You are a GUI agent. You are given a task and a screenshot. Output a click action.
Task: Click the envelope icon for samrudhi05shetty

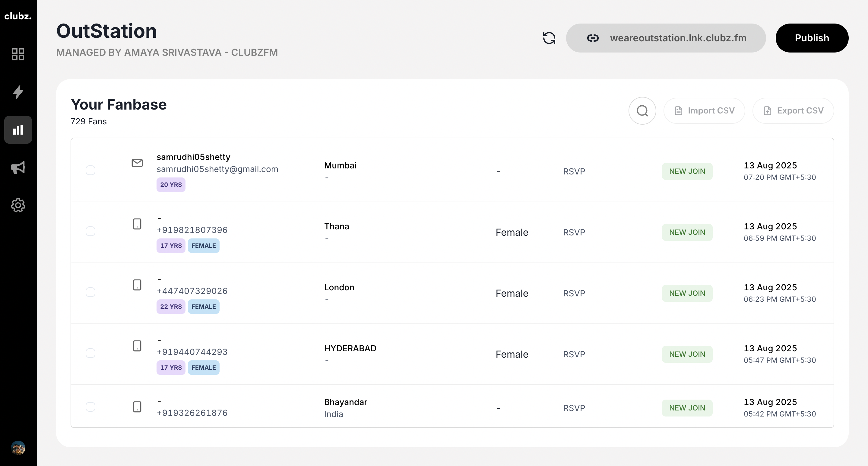click(137, 163)
